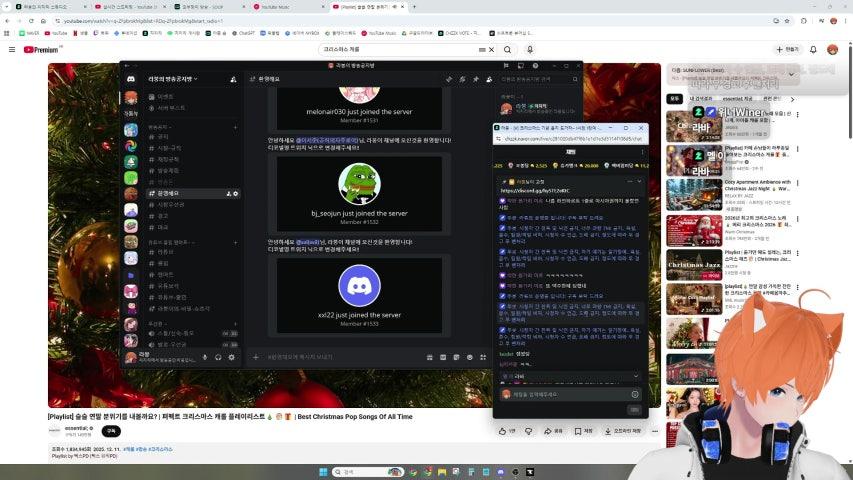Viewport: 853px width, 480px height.
Task: Open pinned messages in Discord channel header
Action: pyautogui.click(x=476, y=79)
